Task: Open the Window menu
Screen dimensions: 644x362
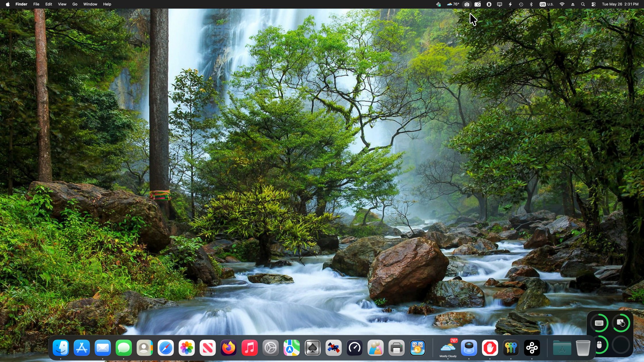Action: coord(90,4)
